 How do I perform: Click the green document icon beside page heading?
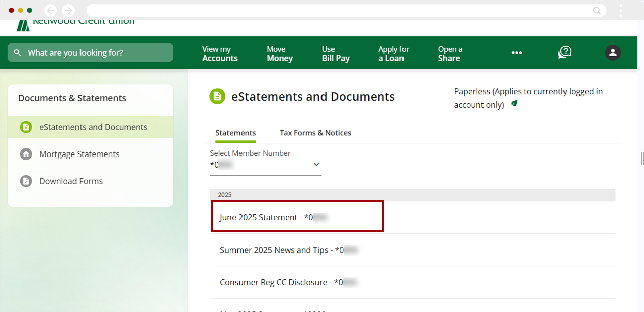(x=217, y=96)
